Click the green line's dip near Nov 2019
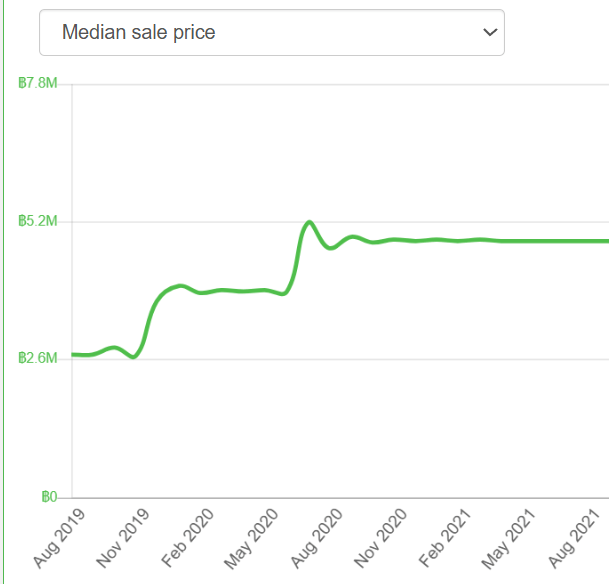 134,357
